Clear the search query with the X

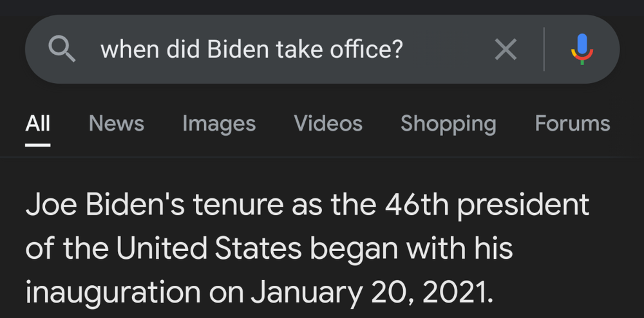(x=506, y=50)
